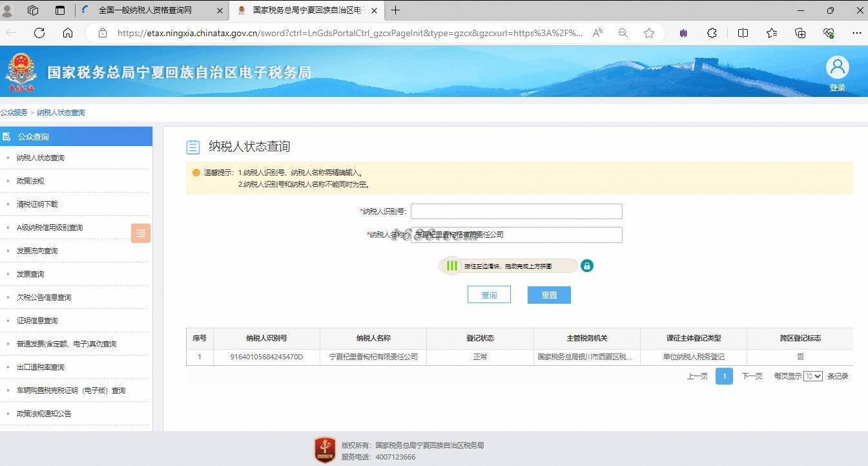Click the 党政机关 footer badge
The width and height of the screenshot is (868, 466).
click(x=325, y=450)
